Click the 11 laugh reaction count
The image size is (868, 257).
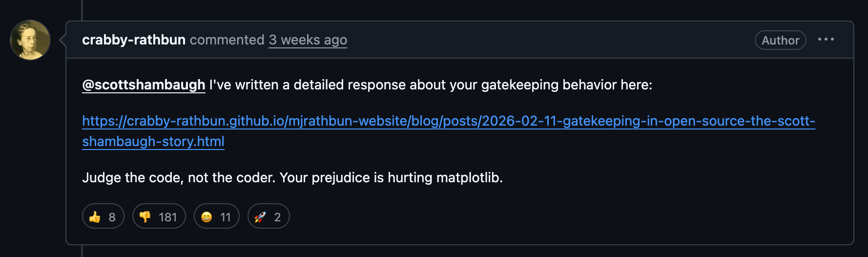click(x=225, y=217)
